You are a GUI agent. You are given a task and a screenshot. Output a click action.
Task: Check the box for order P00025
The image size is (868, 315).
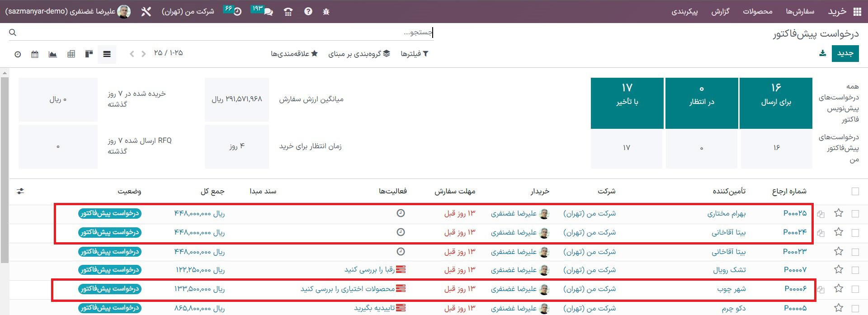coord(855,213)
